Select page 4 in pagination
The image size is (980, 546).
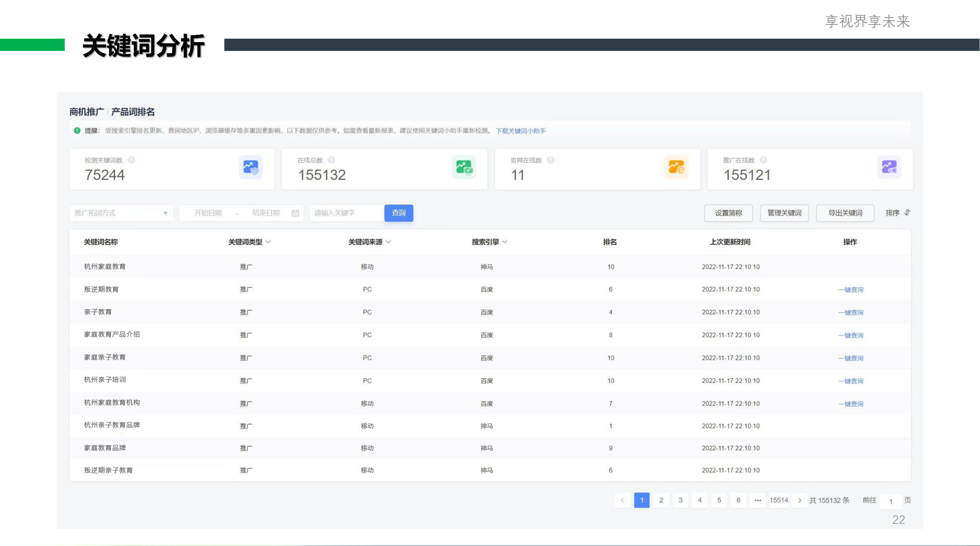700,500
